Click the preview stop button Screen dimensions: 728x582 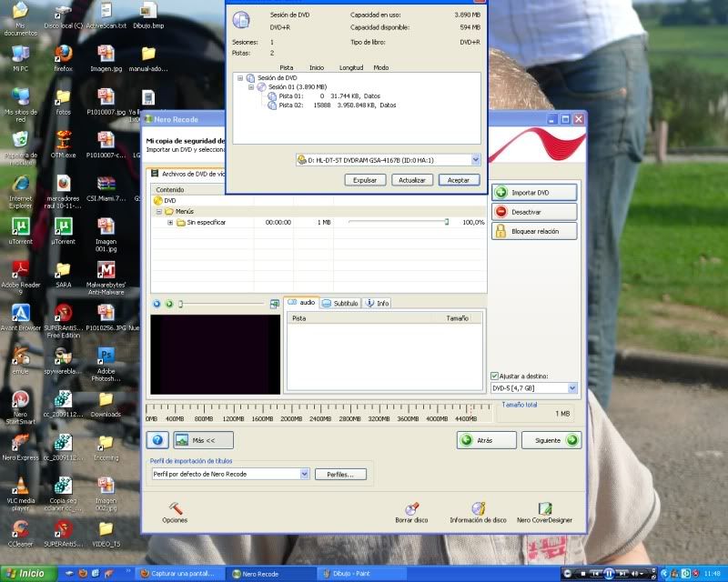(157, 304)
